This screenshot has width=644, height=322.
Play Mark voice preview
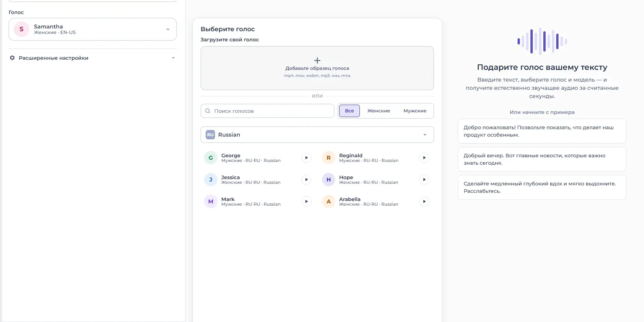(306, 201)
